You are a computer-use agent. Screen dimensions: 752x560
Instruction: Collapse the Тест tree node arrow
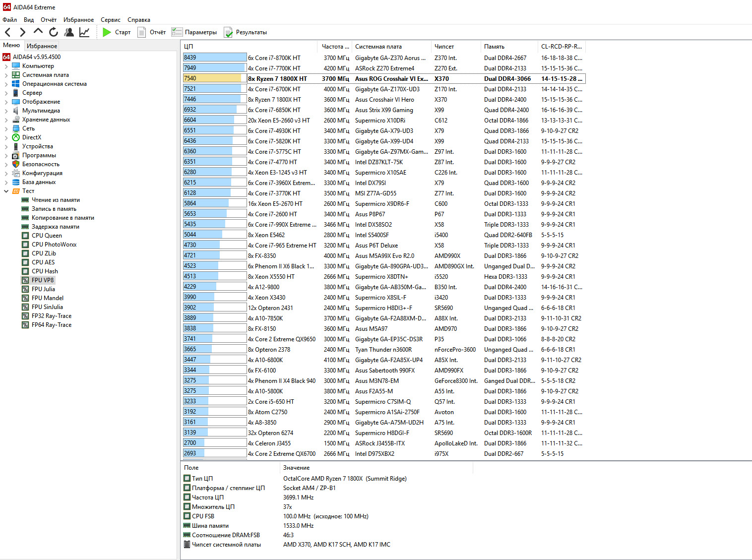(6, 191)
